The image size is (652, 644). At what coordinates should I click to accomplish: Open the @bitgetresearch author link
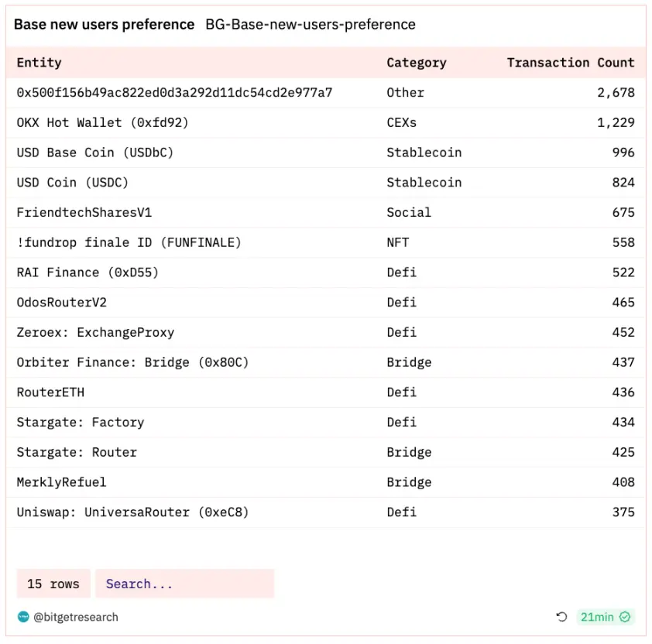[x=76, y=617]
